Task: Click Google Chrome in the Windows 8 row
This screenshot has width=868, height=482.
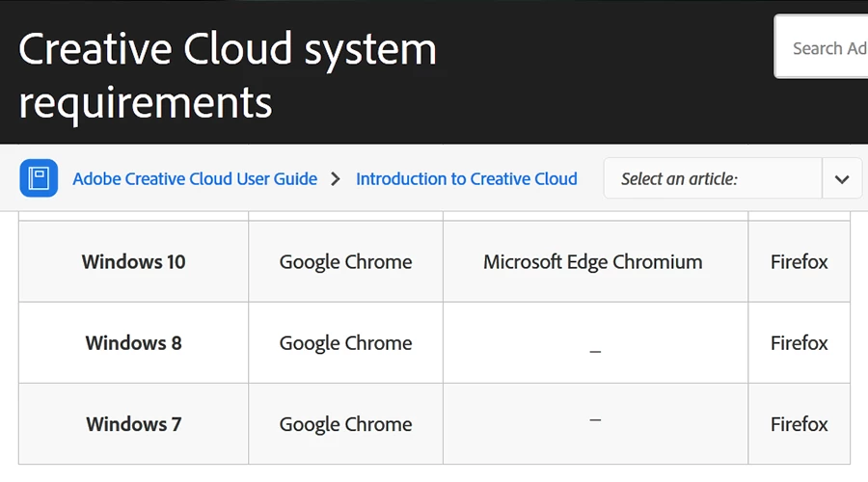Action: pos(345,342)
